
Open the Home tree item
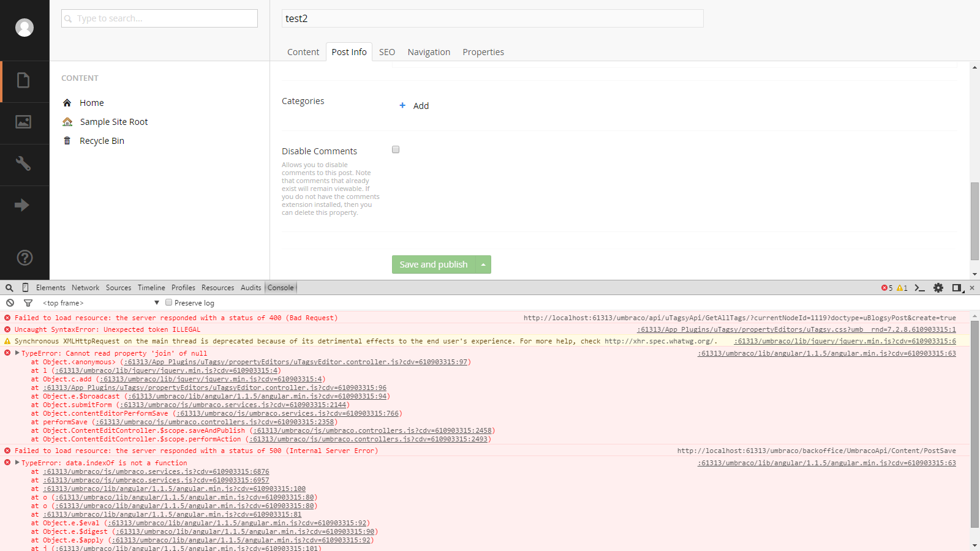coord(92,103)
